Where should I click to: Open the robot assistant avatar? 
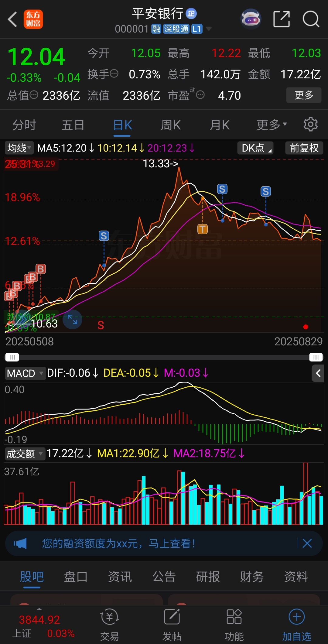pos(251,19)
